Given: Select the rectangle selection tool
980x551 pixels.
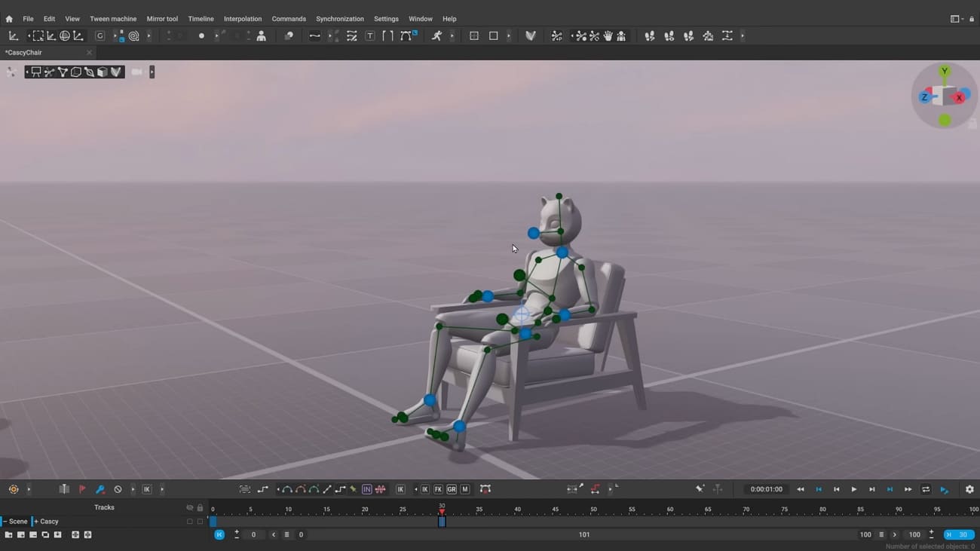Looking at the screenshot, I should pyautogui.click(x=38, y=35).
